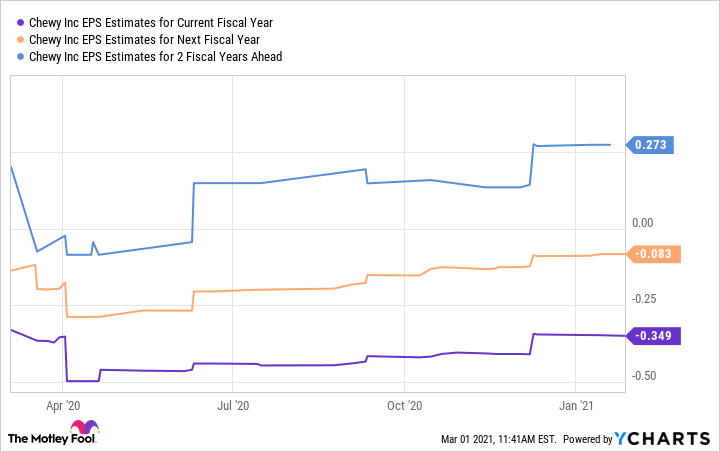Click the blue 0.273 value flag
This screenshot has width=720, height=452.
click(651, 145)
